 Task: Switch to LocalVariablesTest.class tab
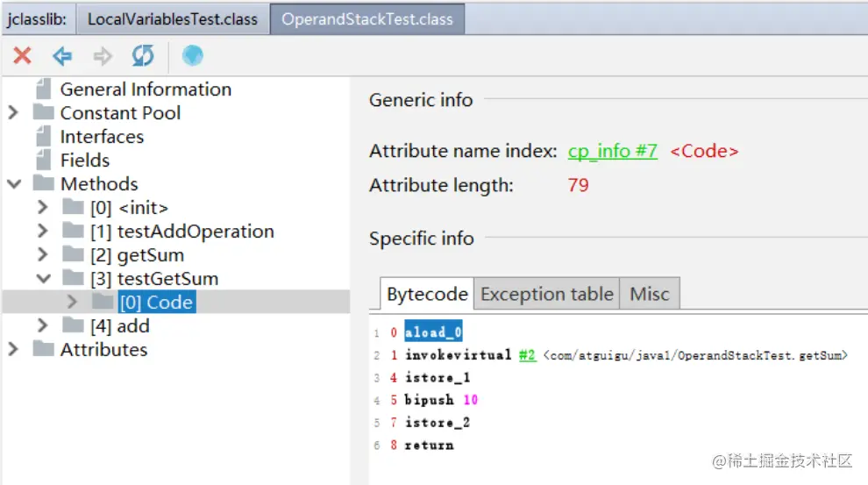click(x=173, y=18)
